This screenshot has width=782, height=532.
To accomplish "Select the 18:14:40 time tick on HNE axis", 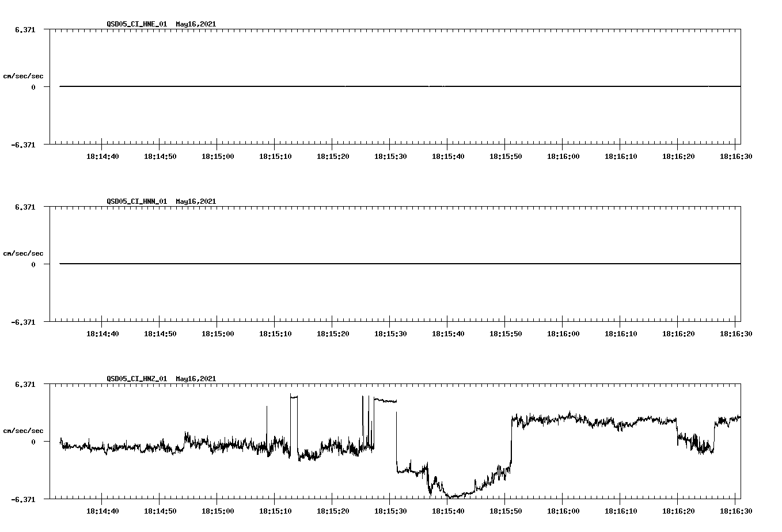I will (x=103, y=155).
